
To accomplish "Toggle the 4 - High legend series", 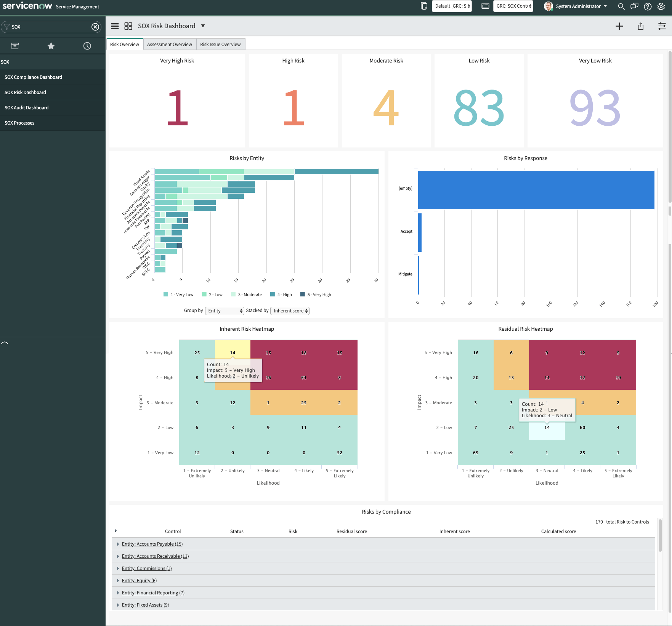I will 281,295.
